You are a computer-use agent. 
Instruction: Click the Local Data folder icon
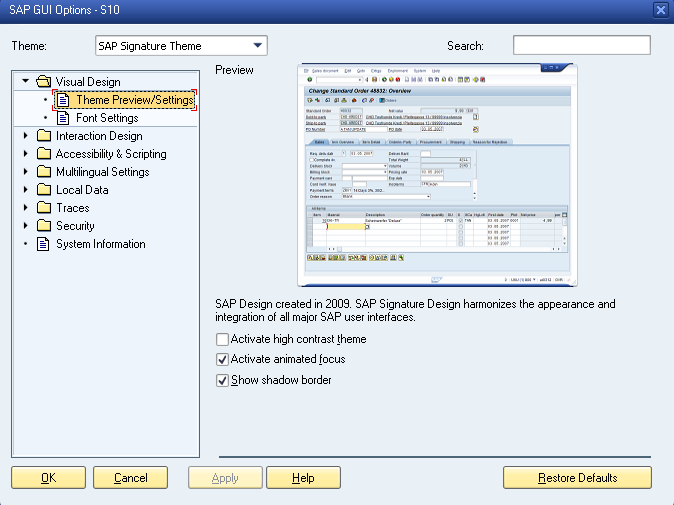pos(43,190)
